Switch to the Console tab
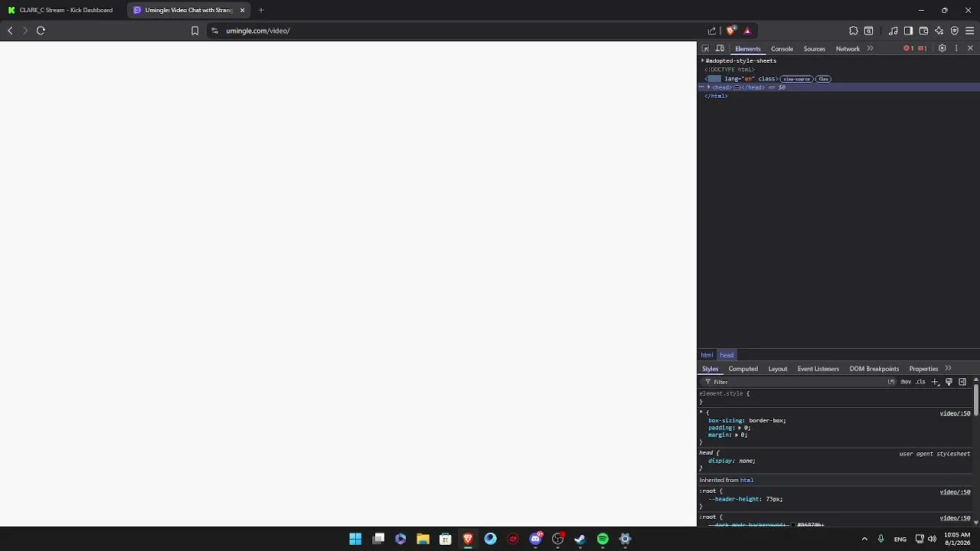The image size is (980, 551). click(x=782, y=49)
